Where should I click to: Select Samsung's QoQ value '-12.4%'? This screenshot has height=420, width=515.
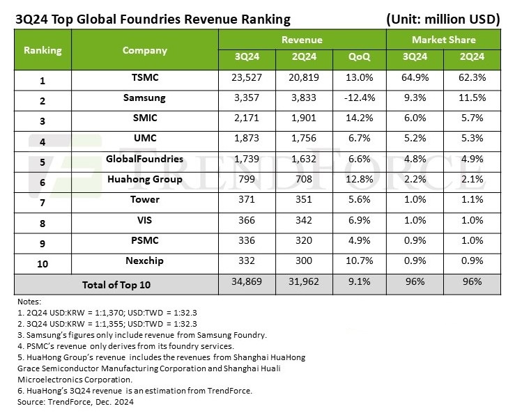pyautogui.click(x=360, y=98)
